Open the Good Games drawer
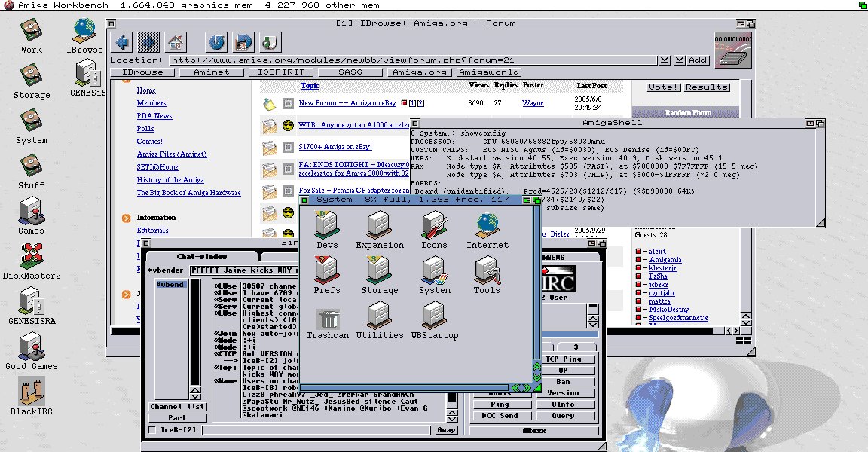 [32, 352]
